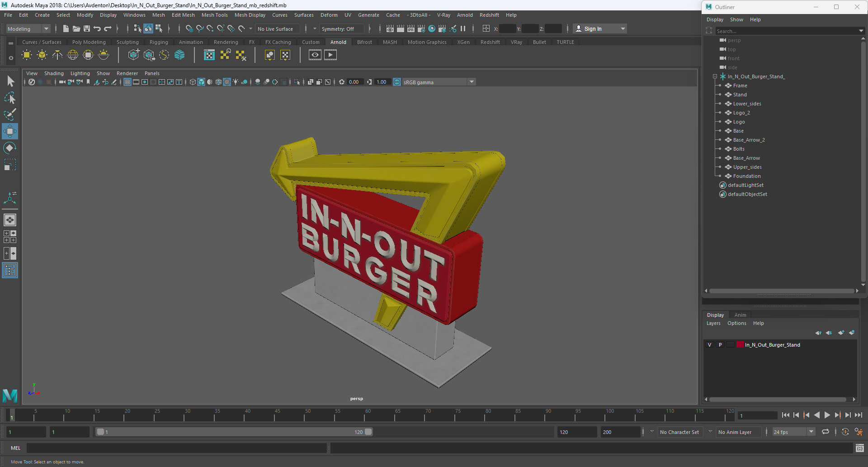Open a scene with the folder icon
Viewport: 868px width, 467px height.
tap(76, 29)
